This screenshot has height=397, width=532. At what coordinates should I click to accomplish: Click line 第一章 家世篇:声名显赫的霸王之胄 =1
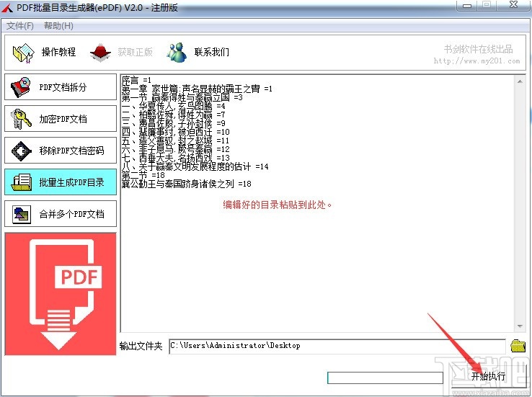point(197,89)
